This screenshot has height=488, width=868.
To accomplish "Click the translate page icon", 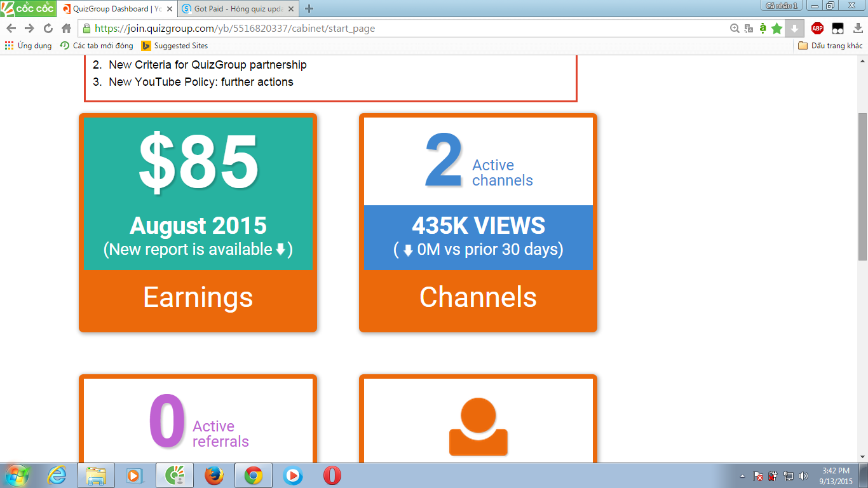I will 749,29.
